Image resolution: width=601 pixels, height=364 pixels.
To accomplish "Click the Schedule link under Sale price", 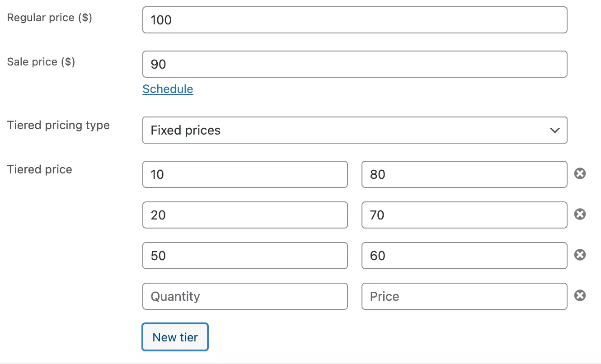I will point(168,89).
